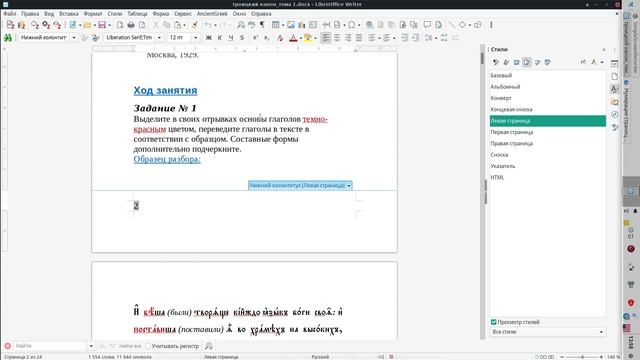Click the Align right icon
Screen dimensions: 640x360
click(x=348, y=38)
